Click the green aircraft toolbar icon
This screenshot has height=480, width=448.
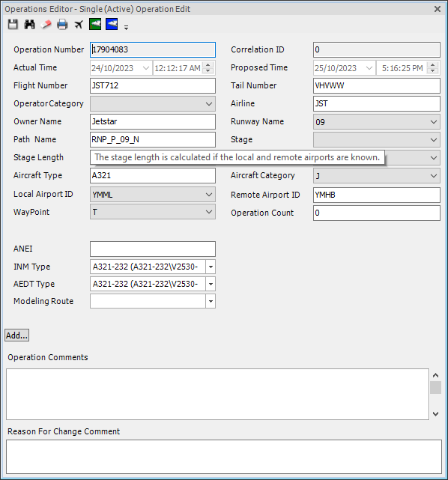click(x=95, y=24)
